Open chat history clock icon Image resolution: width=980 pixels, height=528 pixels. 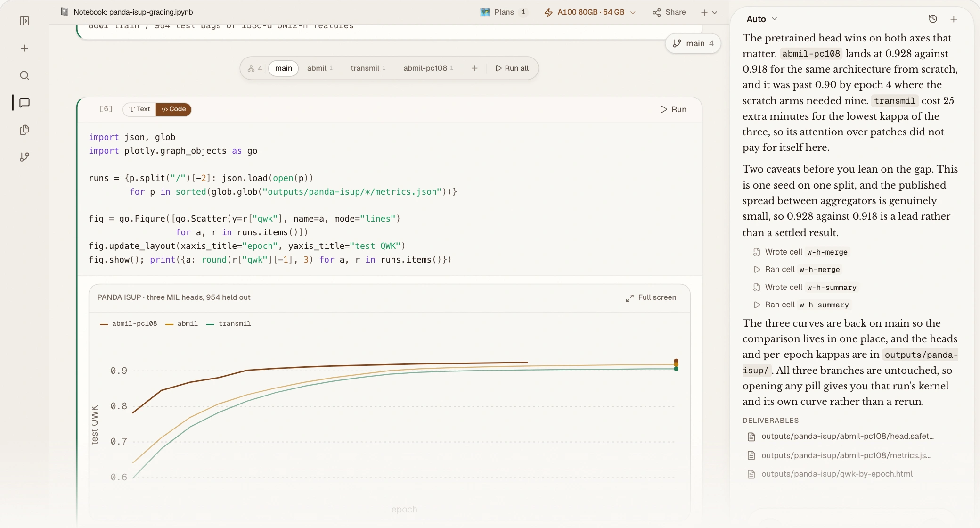coord(933,19)
